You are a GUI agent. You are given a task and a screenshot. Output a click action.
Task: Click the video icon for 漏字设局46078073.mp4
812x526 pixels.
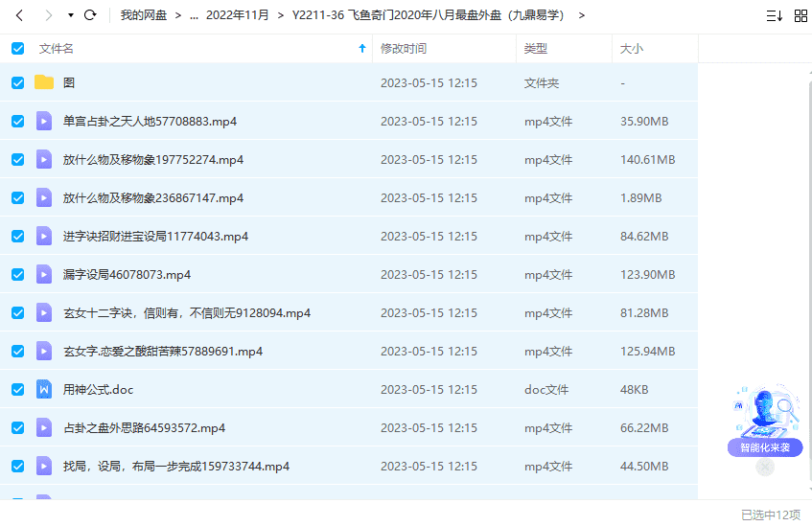(44, 275)
